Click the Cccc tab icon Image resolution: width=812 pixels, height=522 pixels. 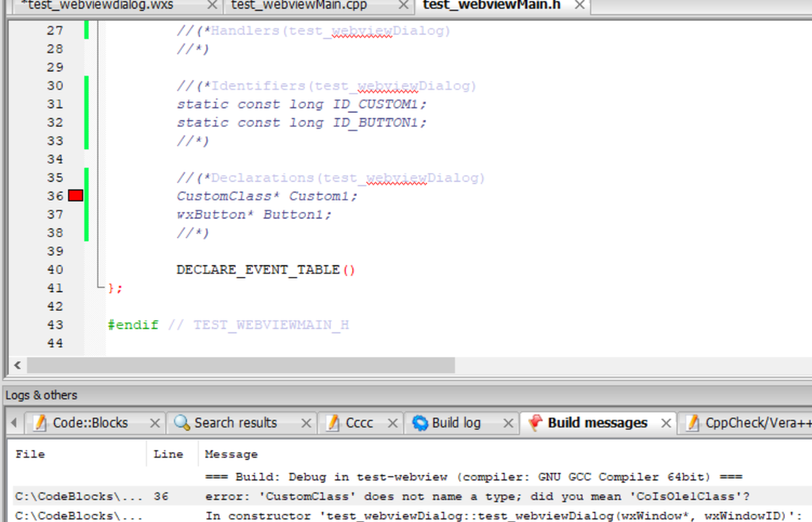(x=331, y=422)
